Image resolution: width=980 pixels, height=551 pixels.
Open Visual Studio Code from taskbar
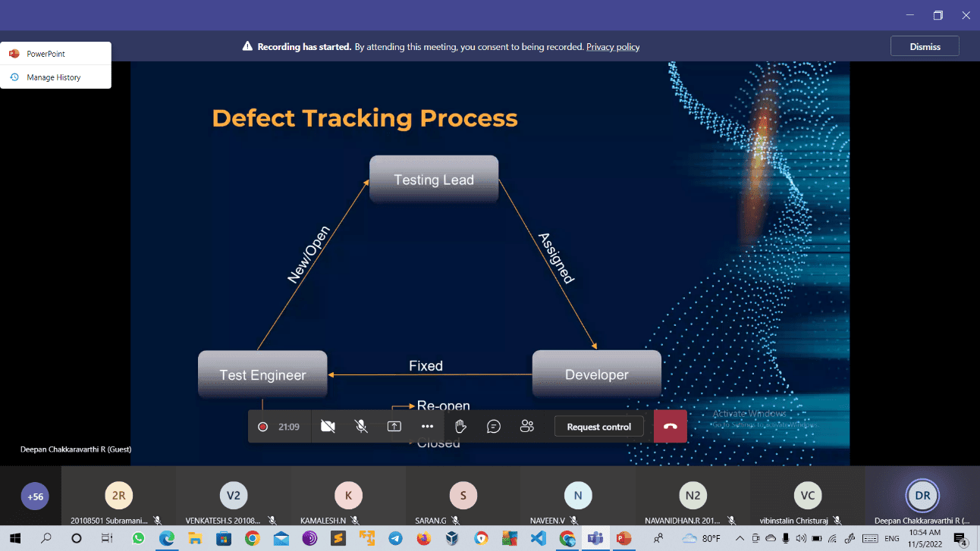point(539,538)
